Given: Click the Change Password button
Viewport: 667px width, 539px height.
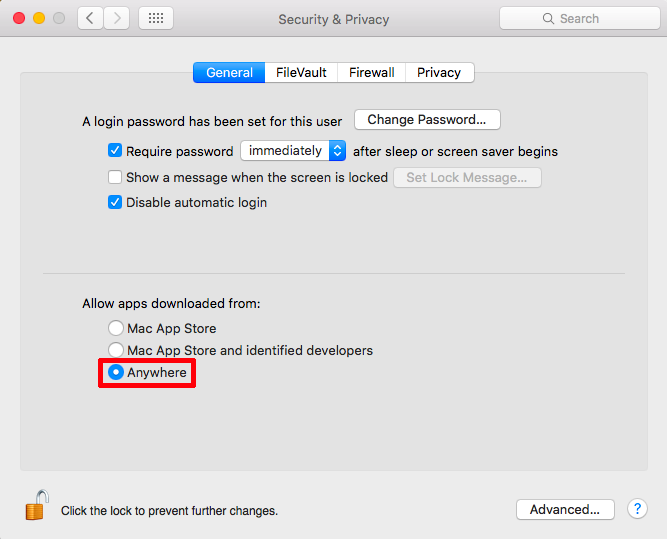Looking at the screenshot, I should point(427,120).
